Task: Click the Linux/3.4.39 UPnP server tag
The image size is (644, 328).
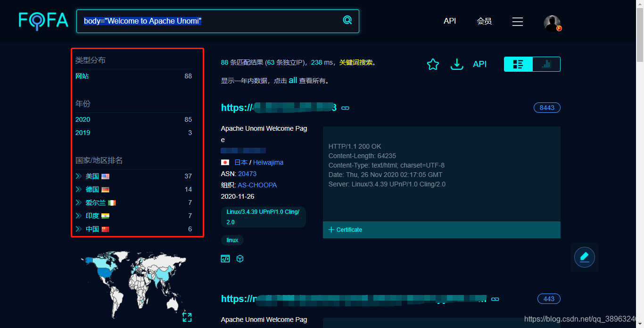Action: [x=263, y=217]
